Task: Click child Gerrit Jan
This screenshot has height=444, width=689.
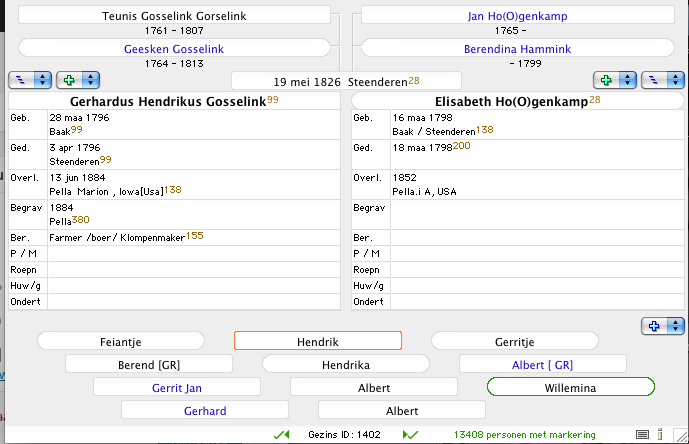Action: pos(177,387)
